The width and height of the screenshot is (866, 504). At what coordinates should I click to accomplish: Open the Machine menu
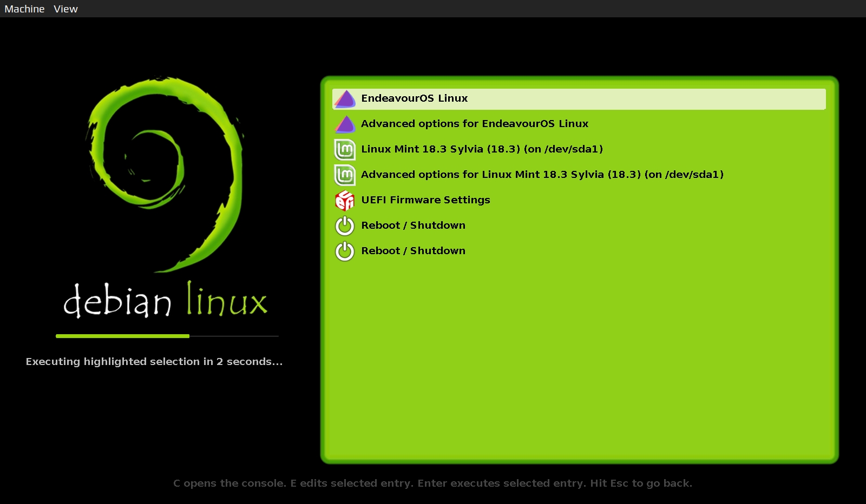tap(24, 9)
